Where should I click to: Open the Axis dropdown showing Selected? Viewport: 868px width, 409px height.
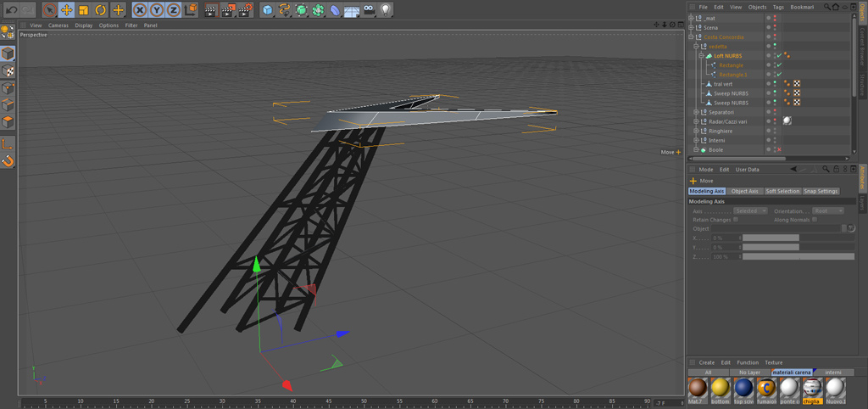tap(750, 211)
